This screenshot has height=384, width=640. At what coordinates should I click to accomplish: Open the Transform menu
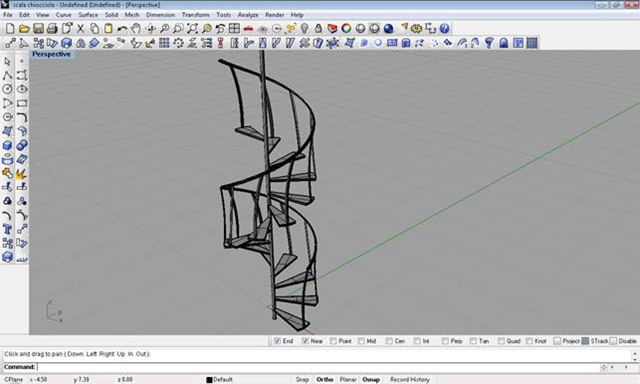[x=196, y=15]
